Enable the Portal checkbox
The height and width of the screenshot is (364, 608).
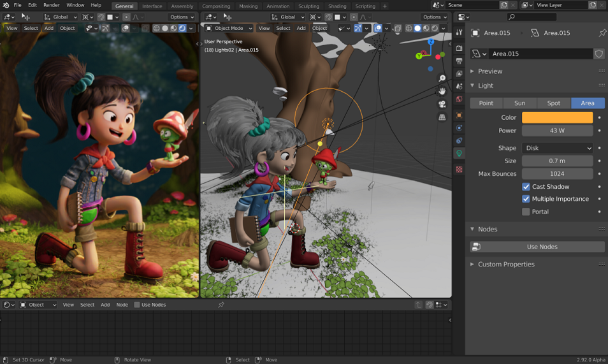(526, 212)
